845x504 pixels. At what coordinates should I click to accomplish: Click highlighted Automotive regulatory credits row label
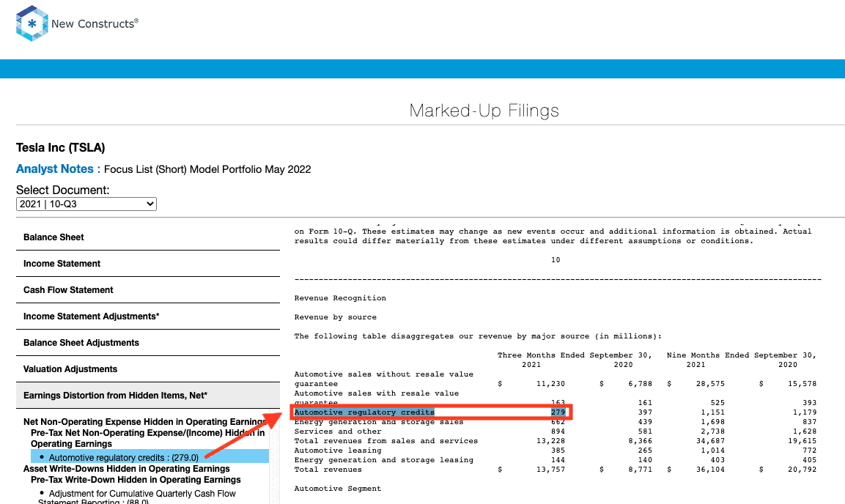pyautogui.click(x=364, y=412)
